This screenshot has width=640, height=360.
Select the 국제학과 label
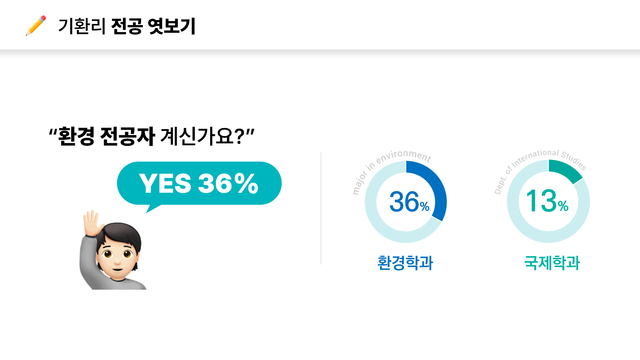tap(552, 263)
